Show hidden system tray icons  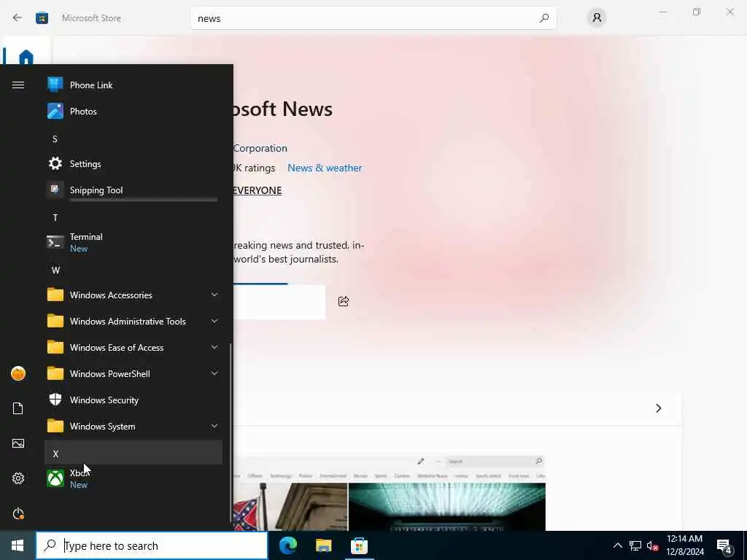click(x=617, y=545)
